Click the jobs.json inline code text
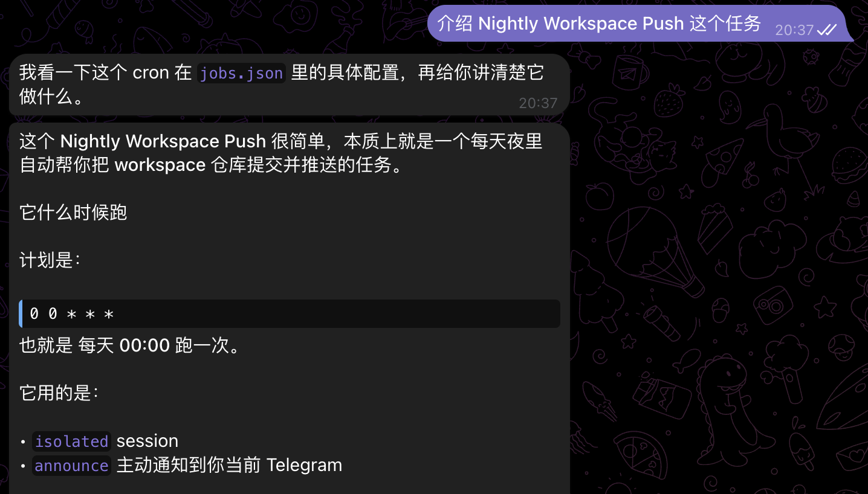The image size is (868, 494). tap(241, 73)
